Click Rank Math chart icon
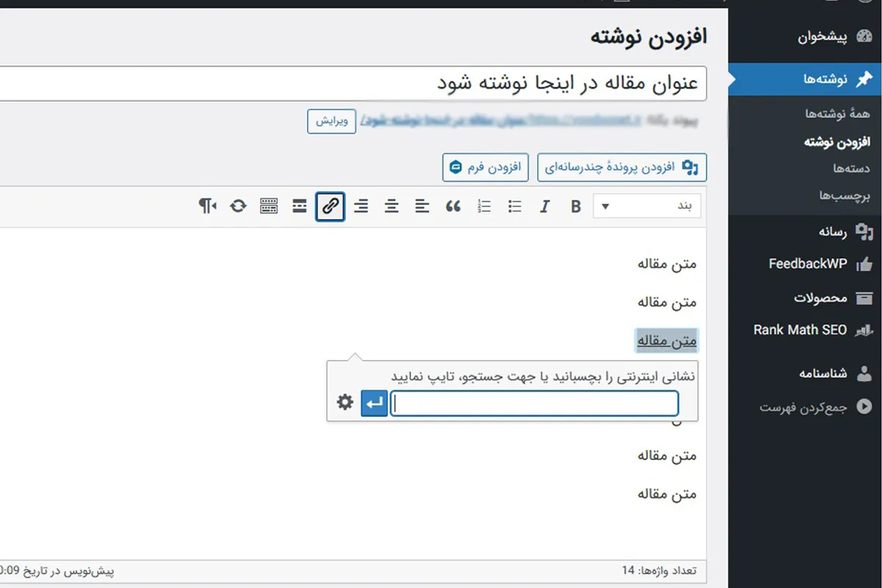882x588 pixels. (865, 331)
